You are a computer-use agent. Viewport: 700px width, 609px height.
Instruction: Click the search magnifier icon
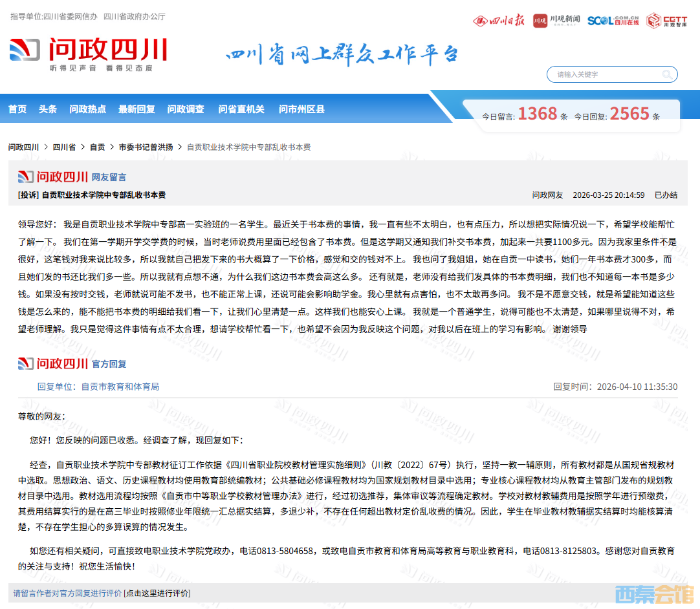pyautogui.click(x=667, y=74)
